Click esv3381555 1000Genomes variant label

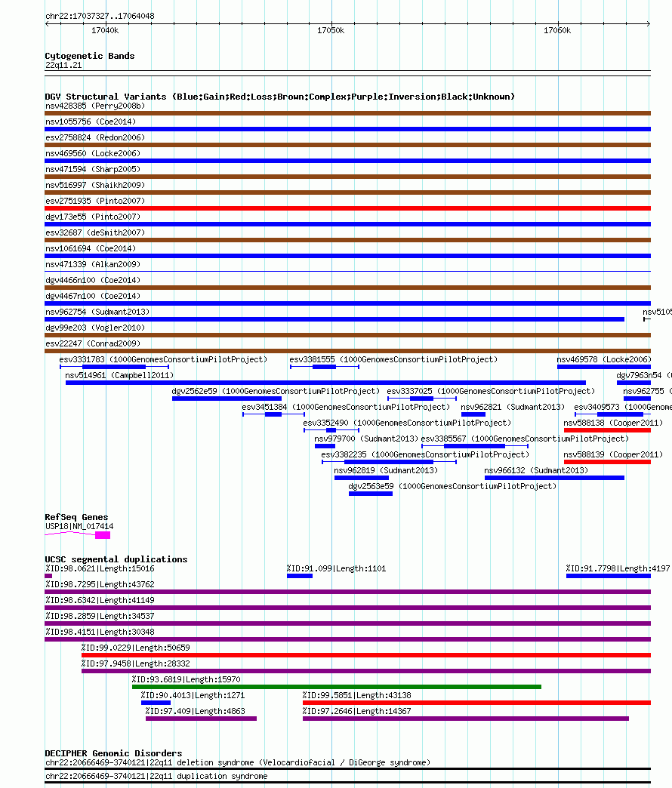[393, 359]
